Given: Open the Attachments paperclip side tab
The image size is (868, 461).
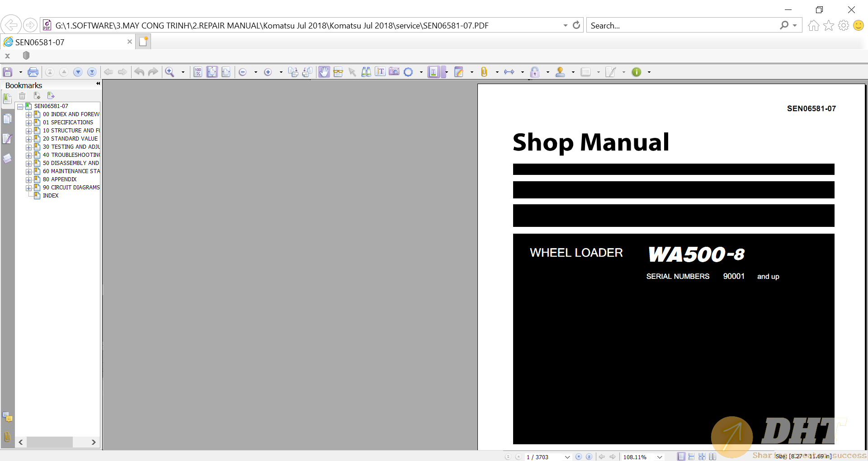Looking at the screenshot, I should 7,437.
